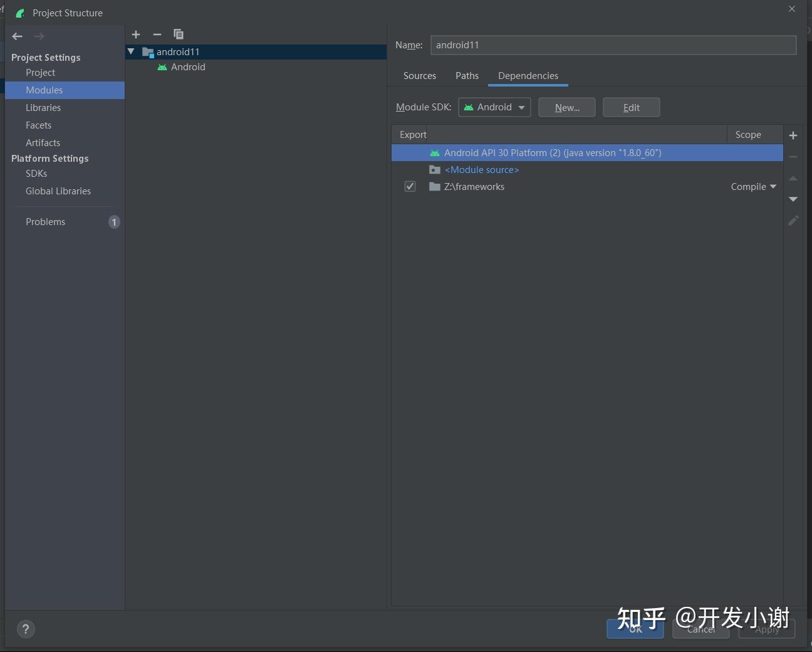
Task: Click the add module plus icon
Action: (x=136, y=34)
